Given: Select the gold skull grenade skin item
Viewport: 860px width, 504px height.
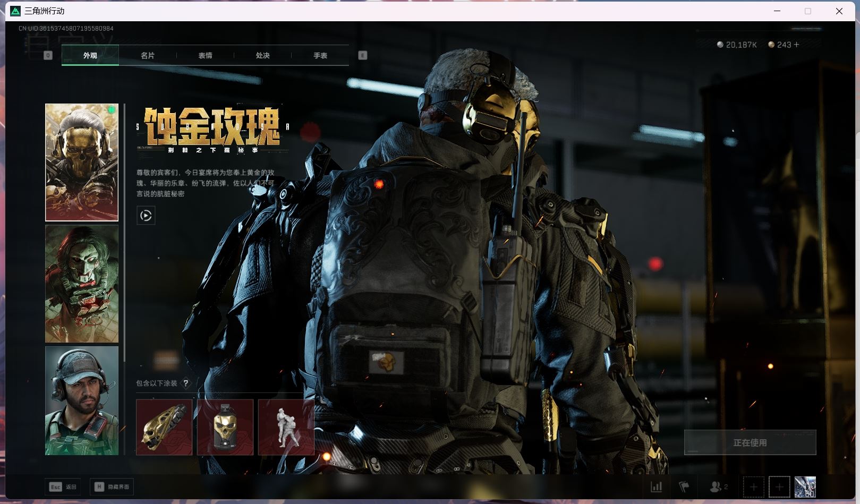Looking at the screenshot, I should click(x=225, y=428).
